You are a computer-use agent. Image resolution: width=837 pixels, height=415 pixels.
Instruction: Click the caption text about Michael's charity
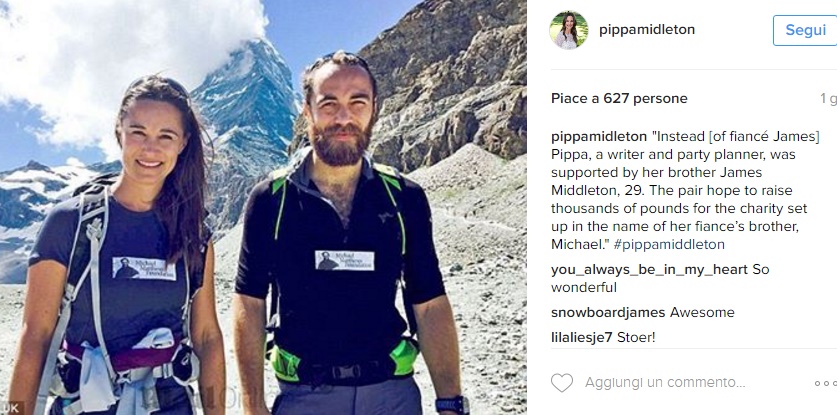pyautogui.click(x=685, y=191)
